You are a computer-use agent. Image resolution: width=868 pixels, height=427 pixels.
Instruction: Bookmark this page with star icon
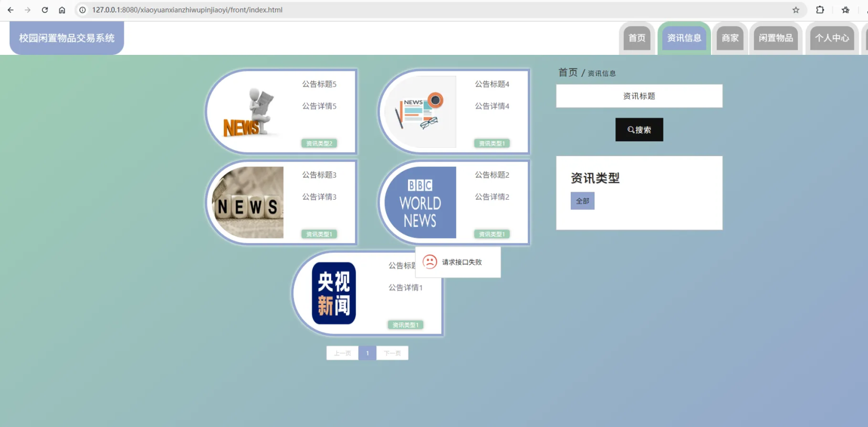click(x=796, y=10)
